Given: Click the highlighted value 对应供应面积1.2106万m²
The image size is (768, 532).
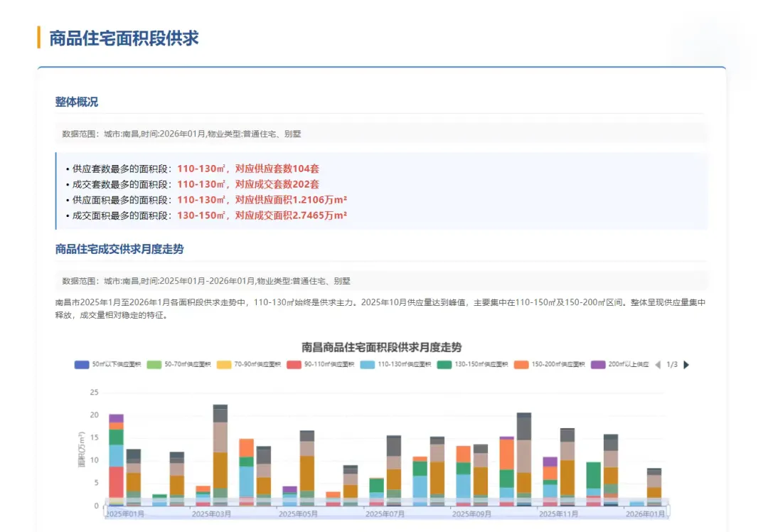Looking at the screenshot, I should point(291,200).
